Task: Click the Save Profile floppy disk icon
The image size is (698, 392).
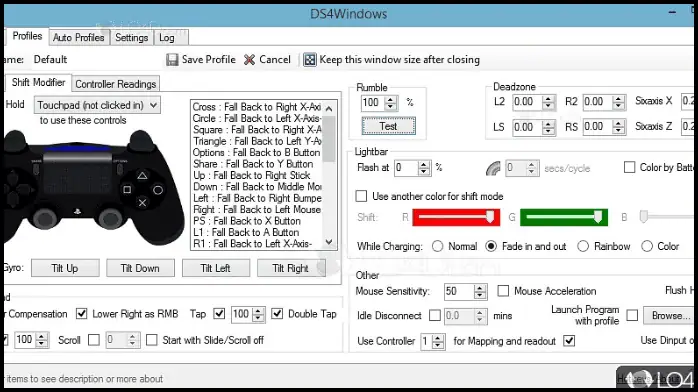Action: click(172, 60)
